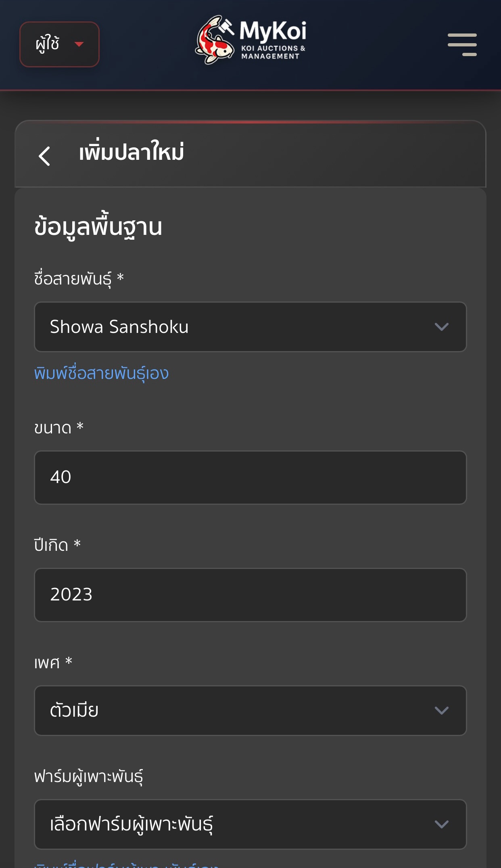The width and height of the screenshot is (501, 868).
Task: Click the ข้อมูลพื้นฐาน section heading
Action: click(x=98, y=227)
